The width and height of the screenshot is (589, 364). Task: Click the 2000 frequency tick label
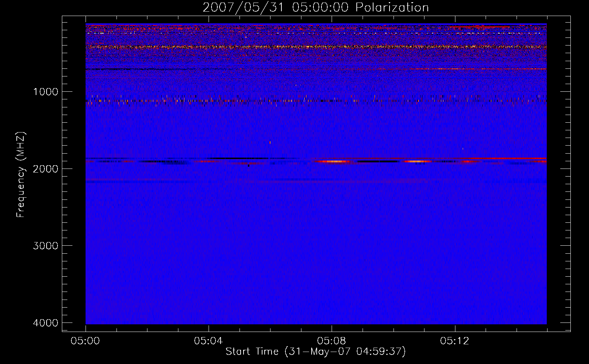46,169
